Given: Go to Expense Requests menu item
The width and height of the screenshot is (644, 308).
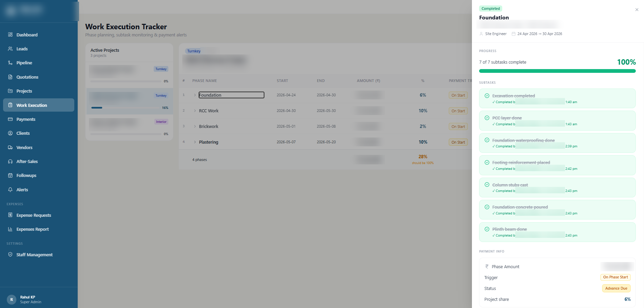Looking at the screenshot, I should point(39,215).
